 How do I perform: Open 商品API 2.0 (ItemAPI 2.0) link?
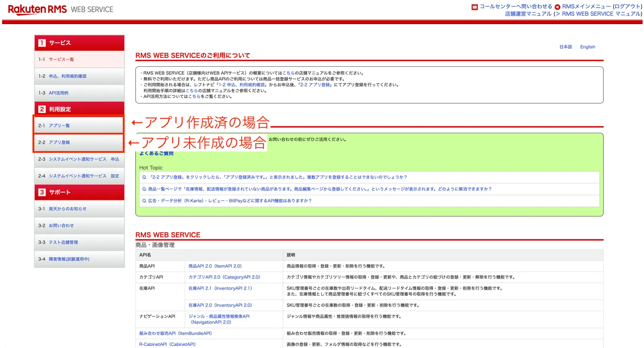pos(215,266)
